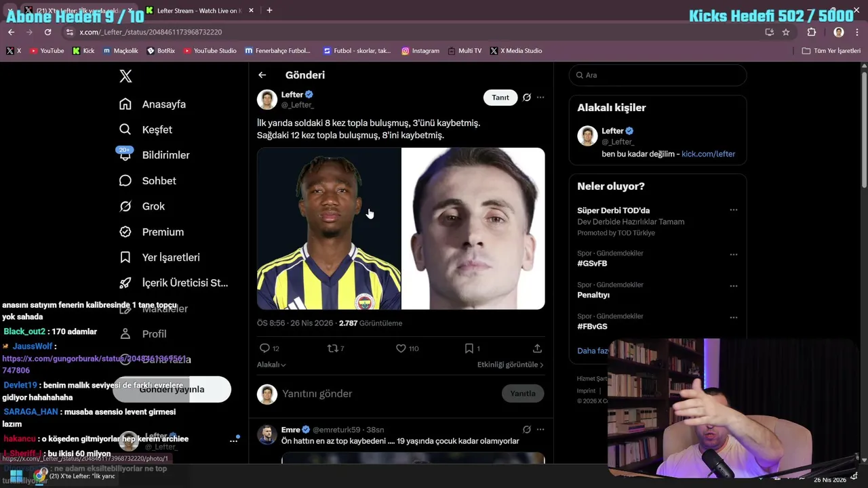Click the Tanıt promote button
The image size is (868, 488).
coord(500,98)
